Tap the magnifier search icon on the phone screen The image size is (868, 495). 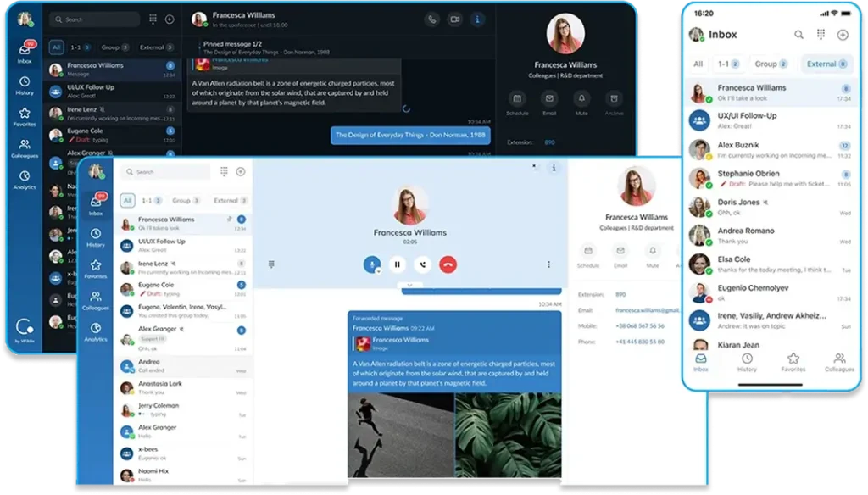coord(798,35)
